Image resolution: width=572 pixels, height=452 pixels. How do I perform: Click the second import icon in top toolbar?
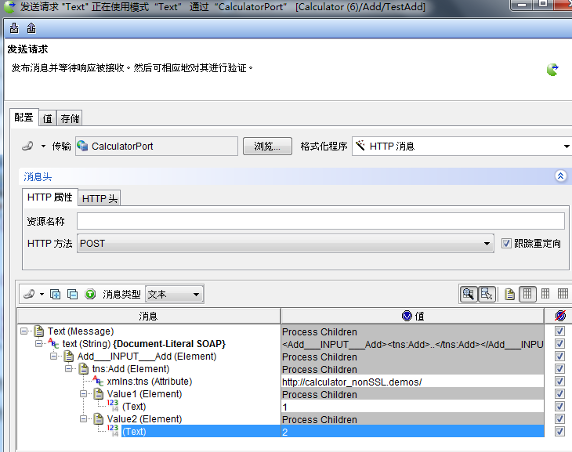click(x=31, y=28)
